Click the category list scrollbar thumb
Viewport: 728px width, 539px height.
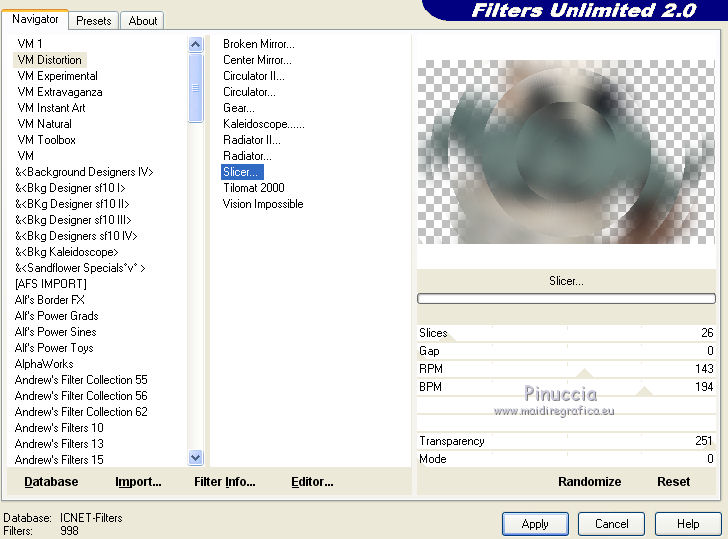195,87
